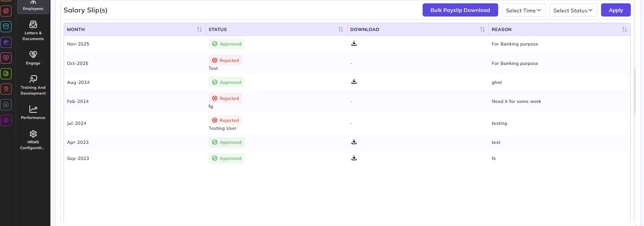The width and height of the screenshot is (644, 226).
Task: Download the Sep-2023 payslip
Action: coord(354,158)
